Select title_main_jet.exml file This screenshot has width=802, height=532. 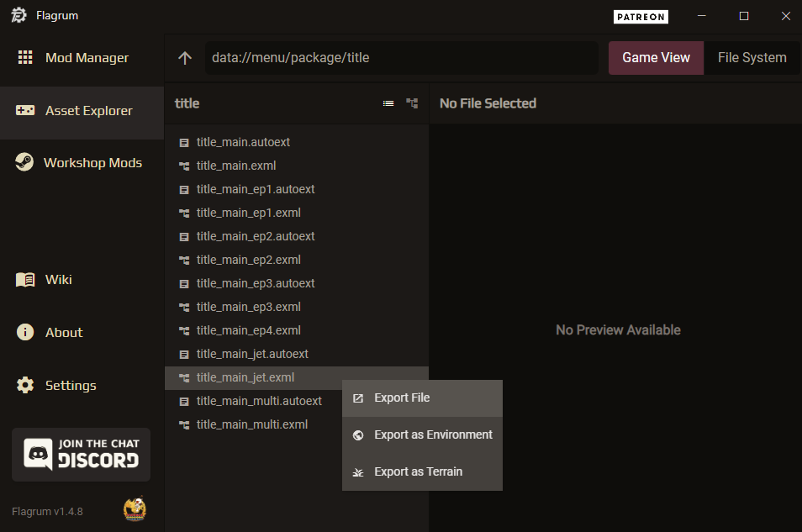point(297,377)
